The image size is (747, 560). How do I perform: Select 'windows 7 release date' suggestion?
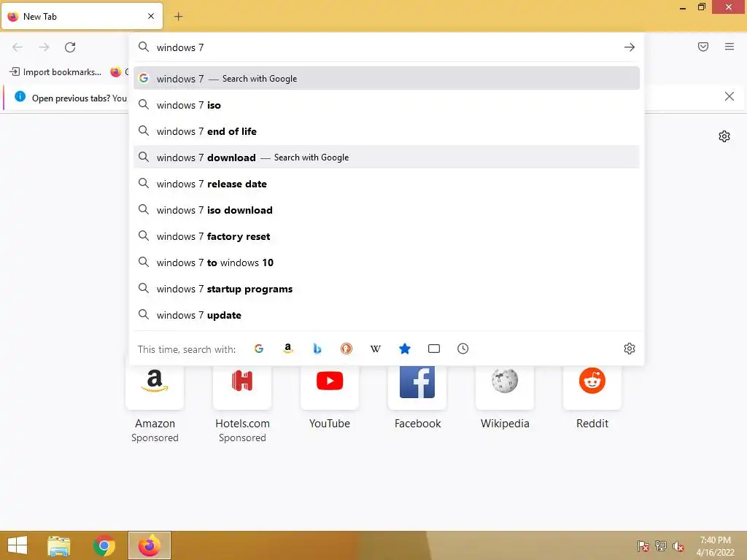[387, 184]
